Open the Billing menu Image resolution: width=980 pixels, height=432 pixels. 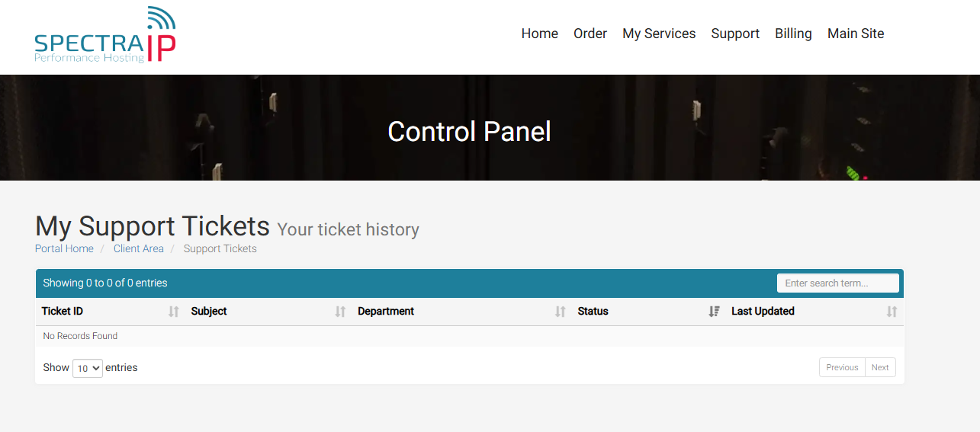793,34
